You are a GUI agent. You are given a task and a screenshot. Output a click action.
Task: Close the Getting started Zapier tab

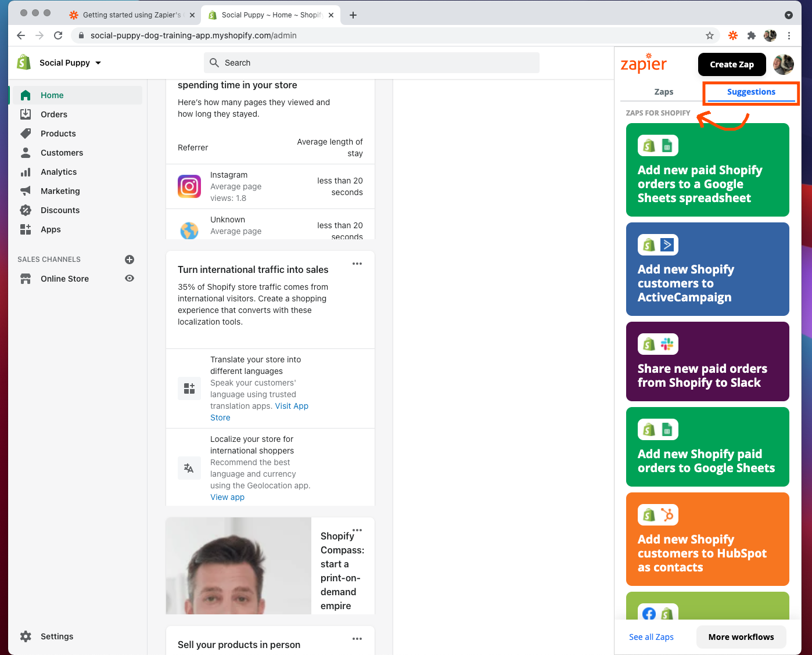[x=192, y=15]
